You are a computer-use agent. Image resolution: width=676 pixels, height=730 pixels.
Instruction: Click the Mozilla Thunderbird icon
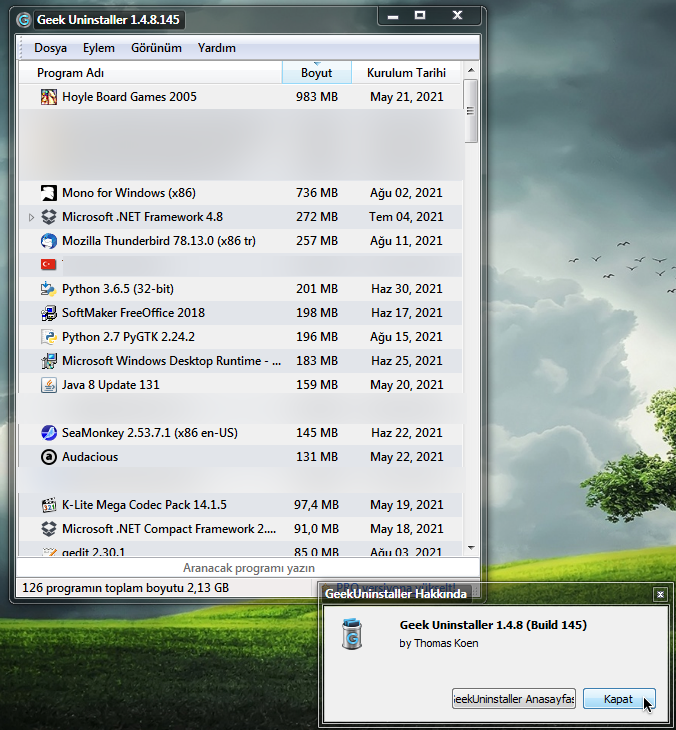(48, 241)
